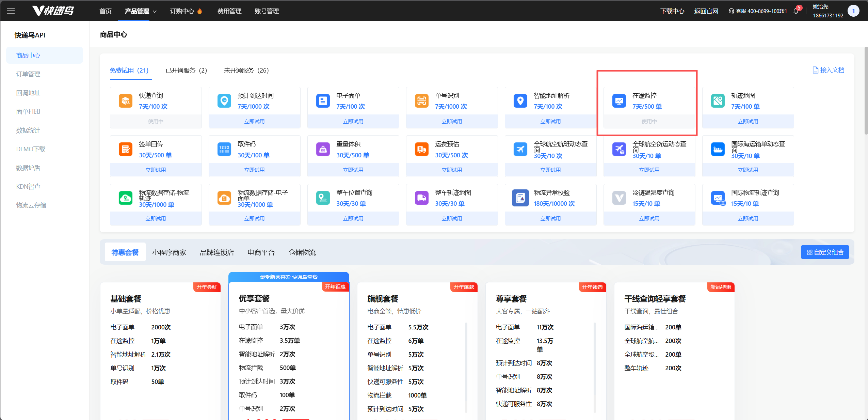Click the 整车轨迹地图 truck icon
The image size is (868, 420).
(x=422, y=198)
